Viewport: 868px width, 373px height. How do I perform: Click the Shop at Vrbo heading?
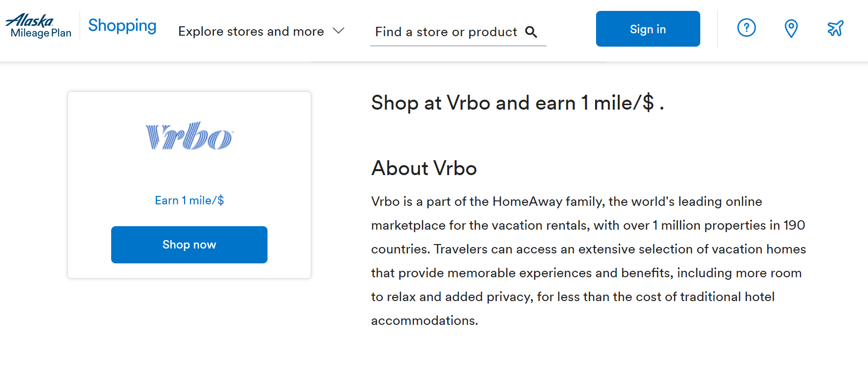(517, 103)
